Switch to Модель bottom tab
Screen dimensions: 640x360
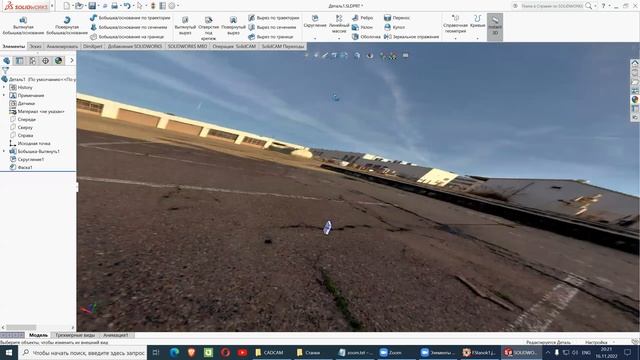pyautogui.click(x=38, y=335)
